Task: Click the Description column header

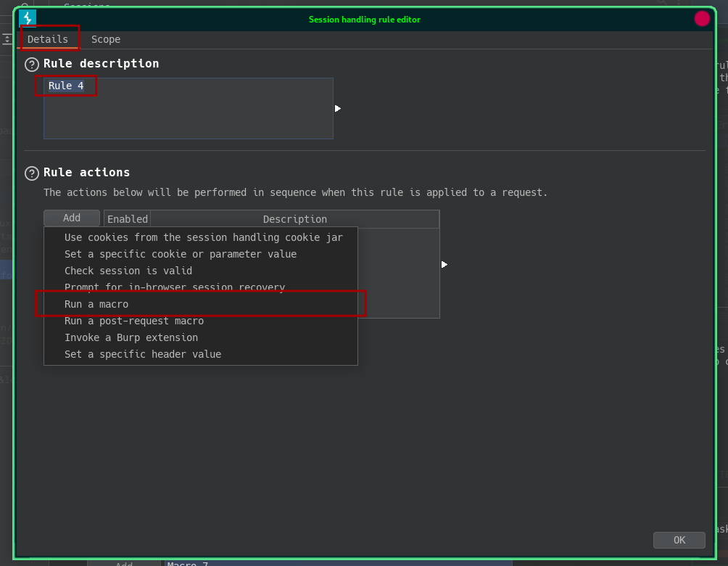Action: 295,219
